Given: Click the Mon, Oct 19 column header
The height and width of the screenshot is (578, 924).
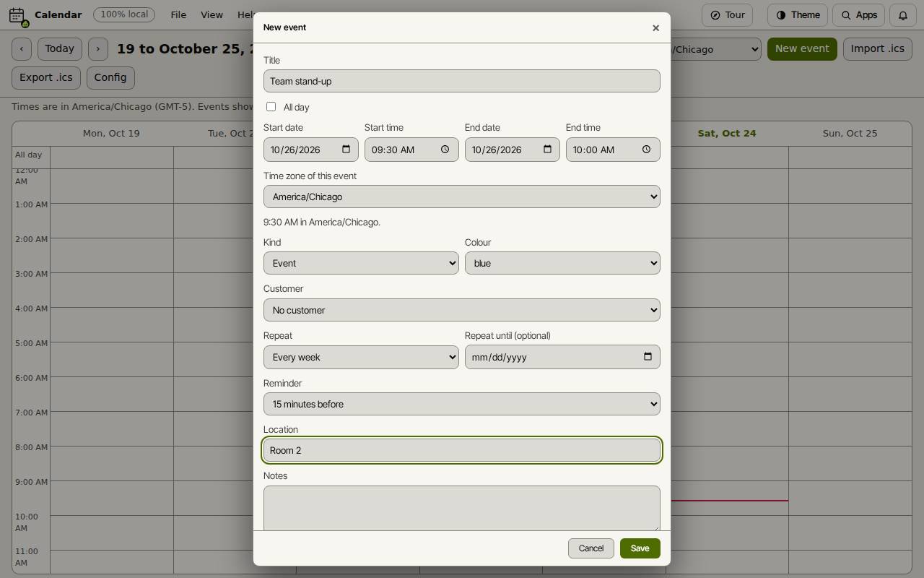Looking at the screenshot, I should (x=111, y=133).
